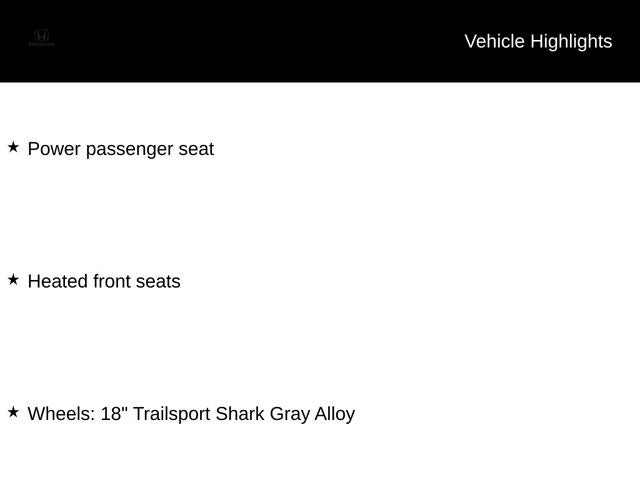Click the HONDA wordmark under the logo

[x=41, y=44]
